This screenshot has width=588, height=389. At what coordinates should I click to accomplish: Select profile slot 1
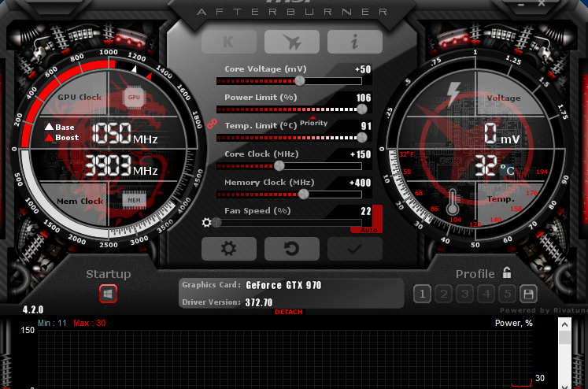click(422, 294)
